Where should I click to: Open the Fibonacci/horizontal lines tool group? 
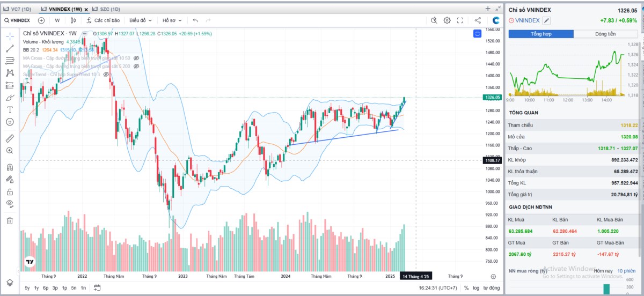tap(10, 61)
